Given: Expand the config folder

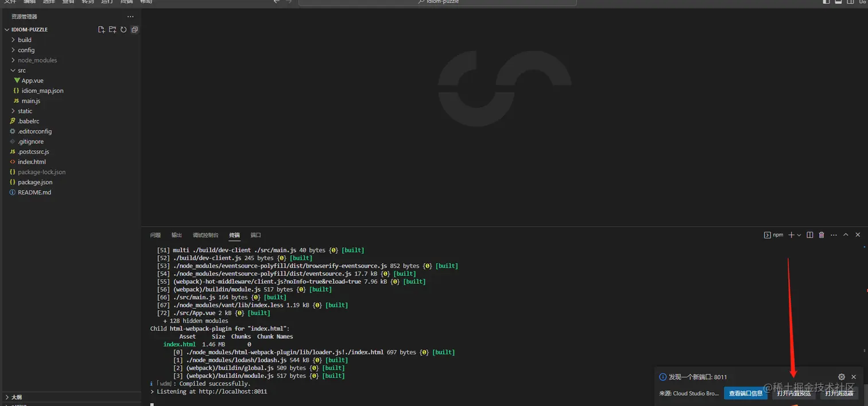Looking at the screenshot, I should coord(71,50).
